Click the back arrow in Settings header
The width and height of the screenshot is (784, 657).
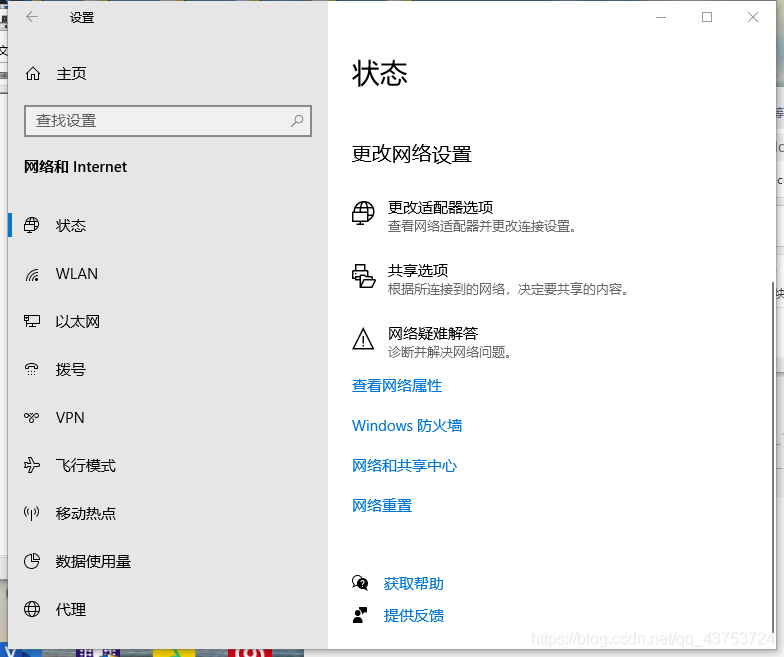(x=32, y=17)
